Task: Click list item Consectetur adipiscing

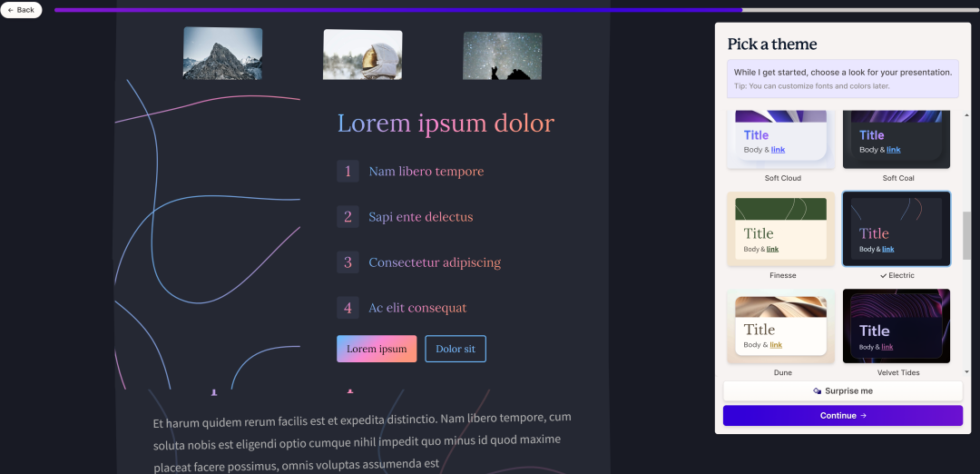Action: [435, 262]
